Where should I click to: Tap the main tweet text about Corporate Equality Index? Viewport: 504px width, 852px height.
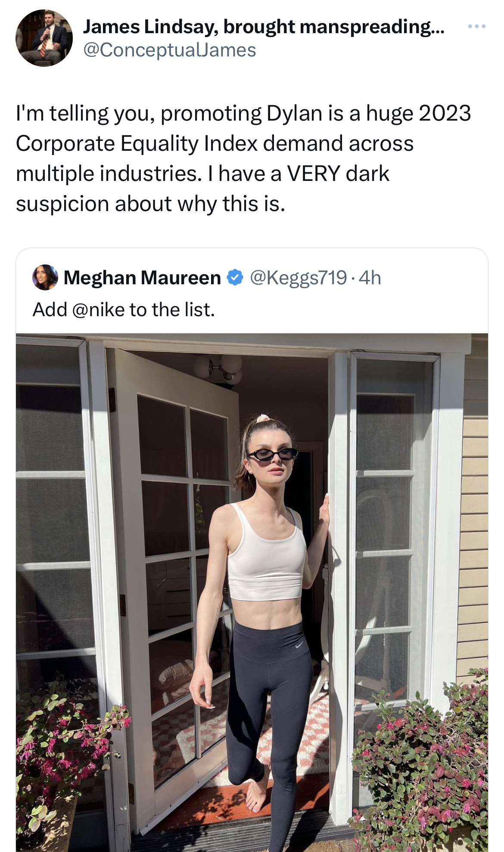click(x=243, y=159)
